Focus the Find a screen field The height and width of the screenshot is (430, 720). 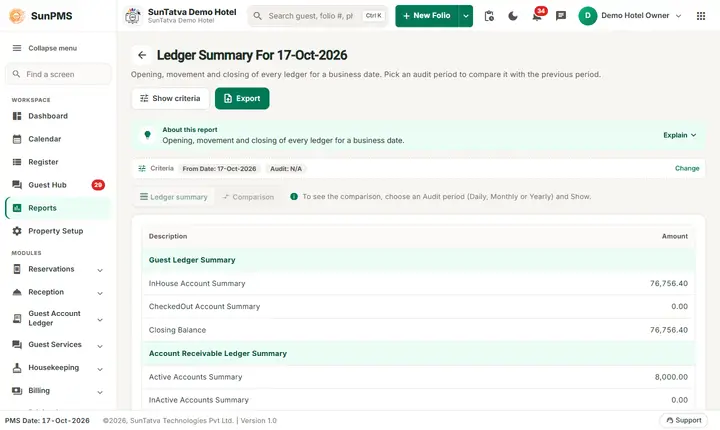(58, 74)
